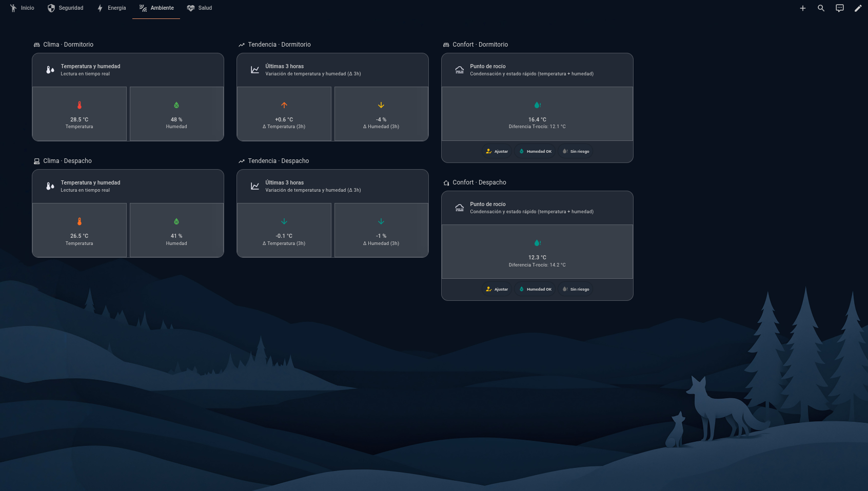
Task: Click Diferencia T-rocío: 14.2 °C text
Action: pyautogui.click(x=537, y=265)
